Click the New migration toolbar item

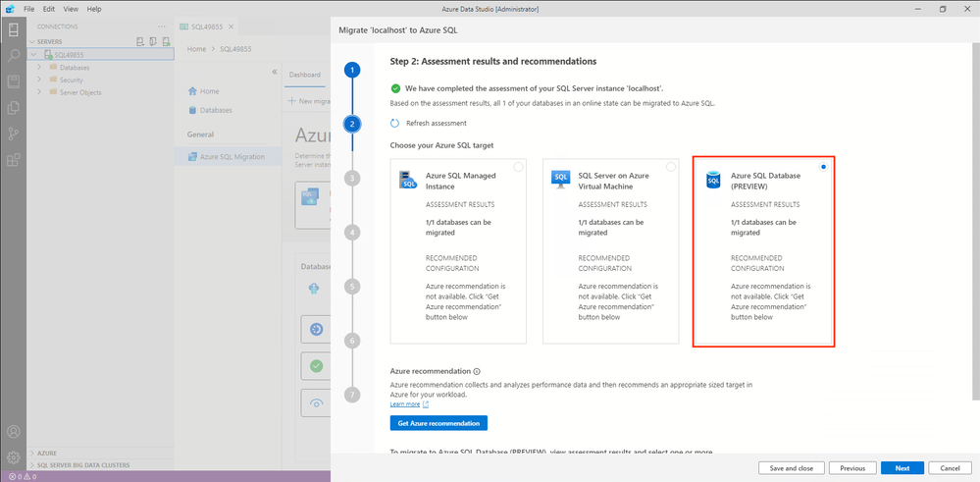(x=309, y=101)
